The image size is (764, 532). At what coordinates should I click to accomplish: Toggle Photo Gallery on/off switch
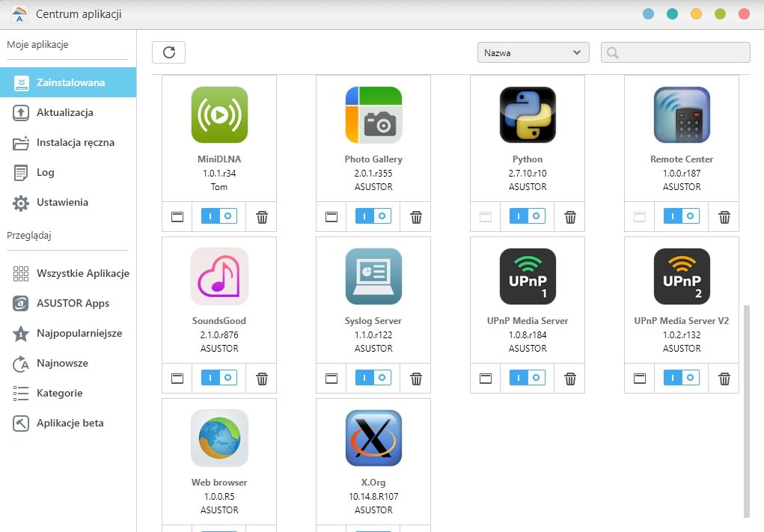click(x=373, y=215)
